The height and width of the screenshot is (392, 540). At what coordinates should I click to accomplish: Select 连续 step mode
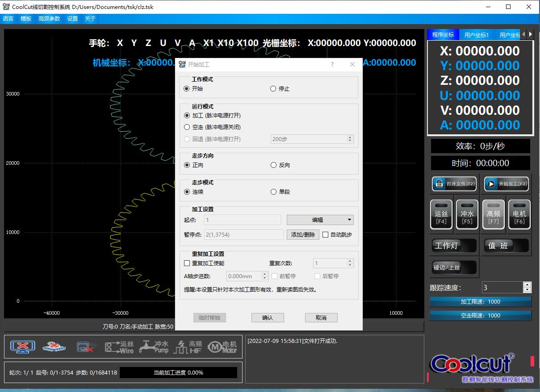193,192
